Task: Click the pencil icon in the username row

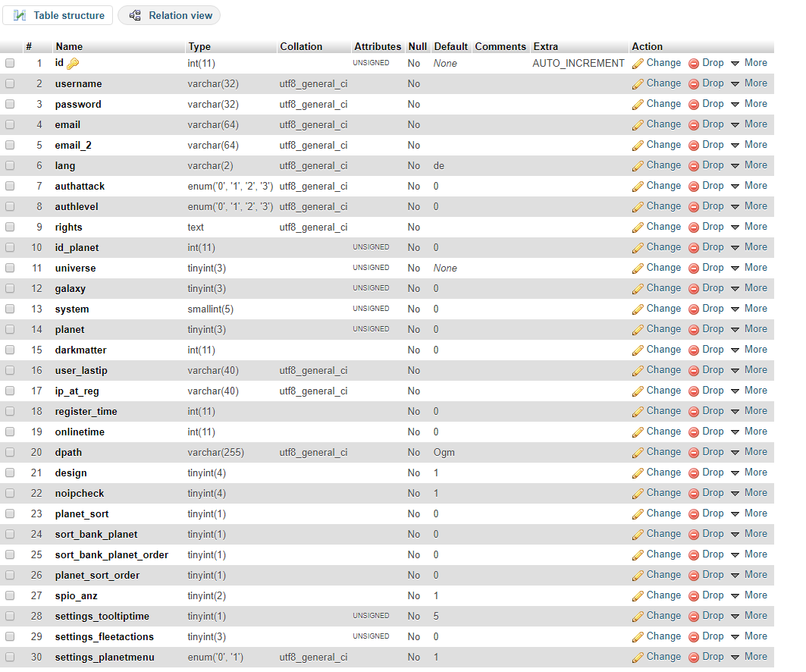Action: [x=638, y=83]
